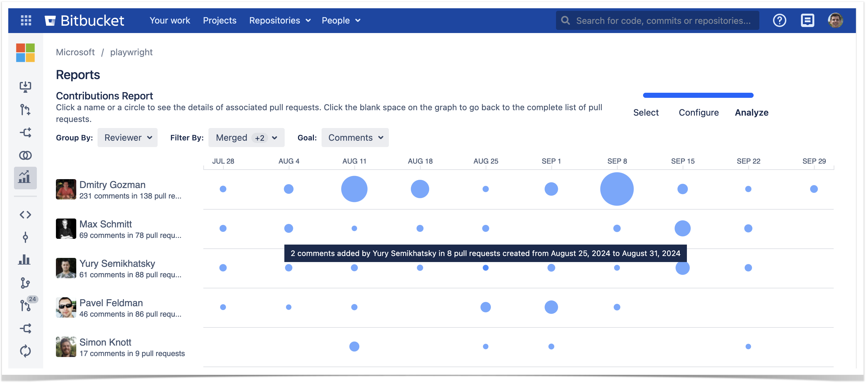Click the Configure tab in wizard
Image resolution: width=868 pixels, height=384 pixels.
699,112
